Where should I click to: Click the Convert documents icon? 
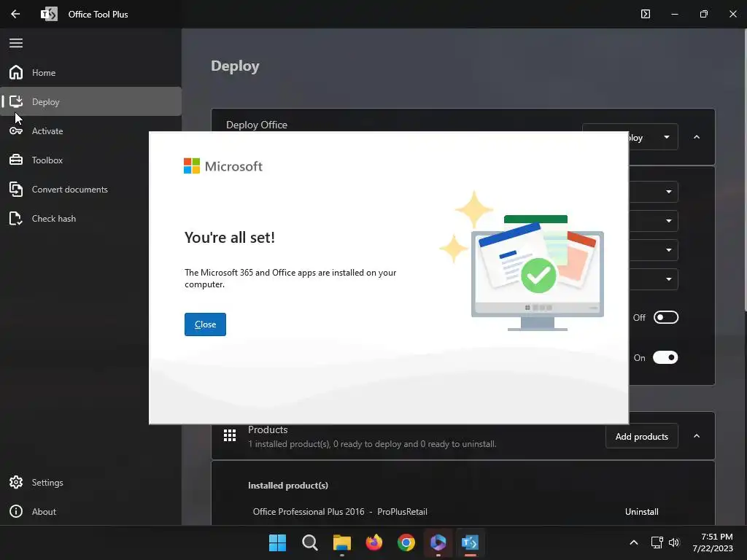[16, 189]
